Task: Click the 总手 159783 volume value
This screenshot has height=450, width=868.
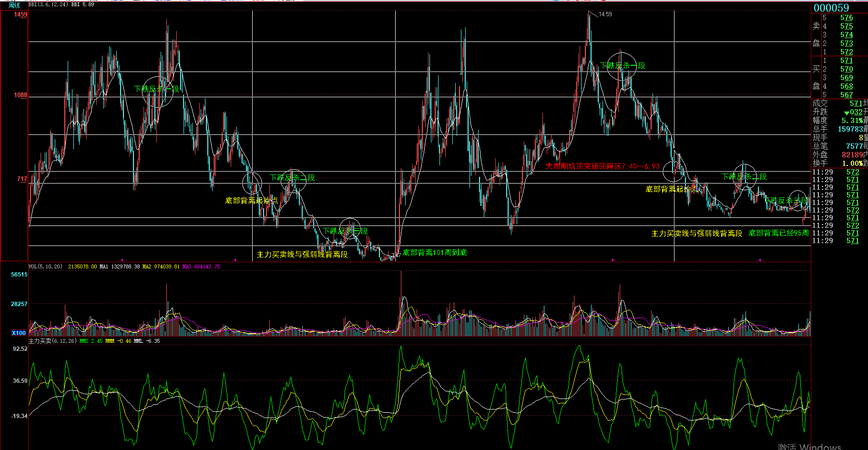Action: (x=850, y=129)
